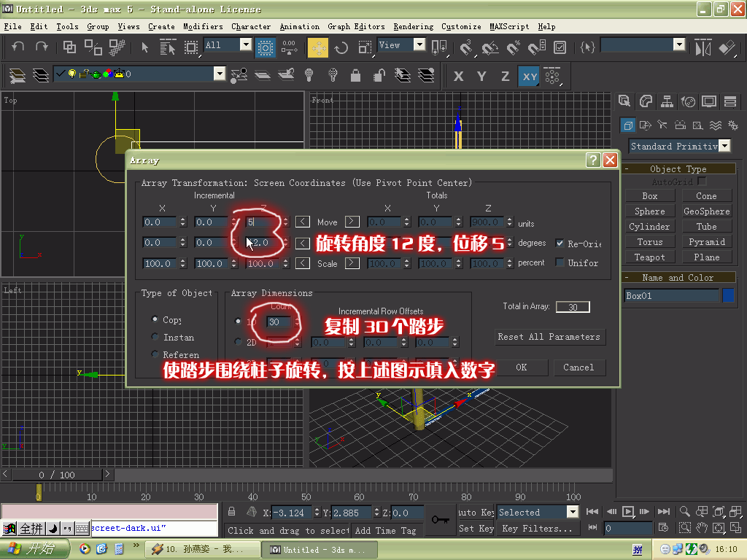Create a Teapot primitive
The image size is (747, 560).
(x=649, y=257)
